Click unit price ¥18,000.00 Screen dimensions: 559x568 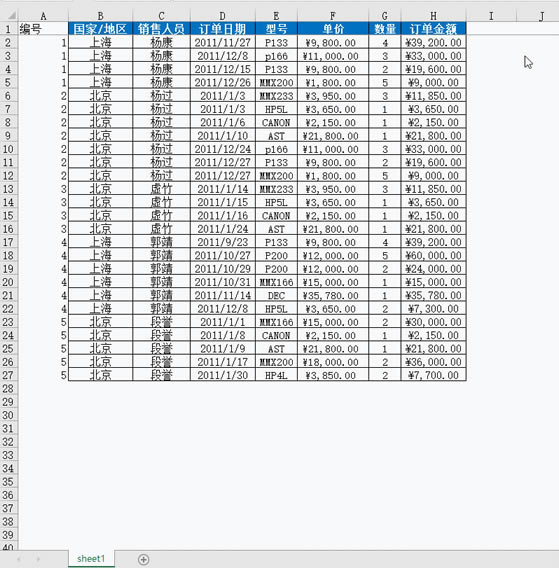(x=333, y=362)
